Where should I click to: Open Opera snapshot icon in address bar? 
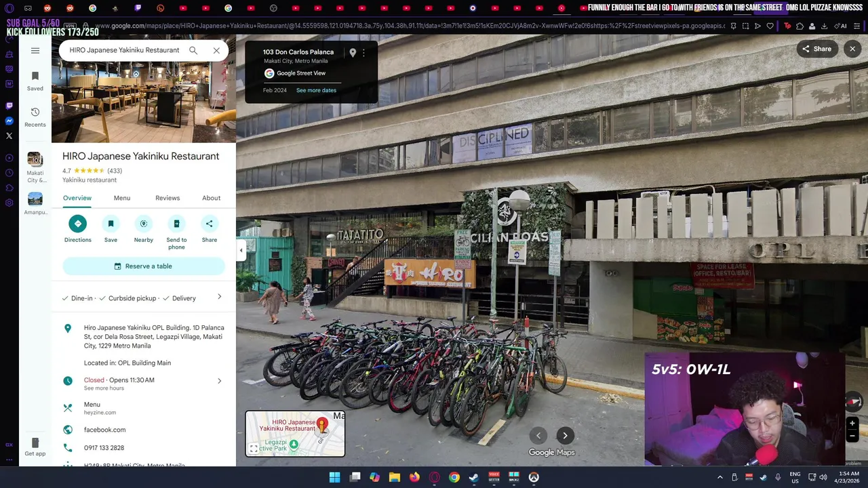(x=745, y=26)
